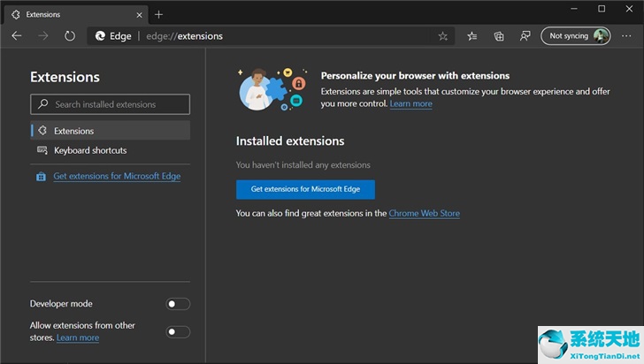Reload the page with refresh icon
The image size is (644, 364).
coord(70,36)
